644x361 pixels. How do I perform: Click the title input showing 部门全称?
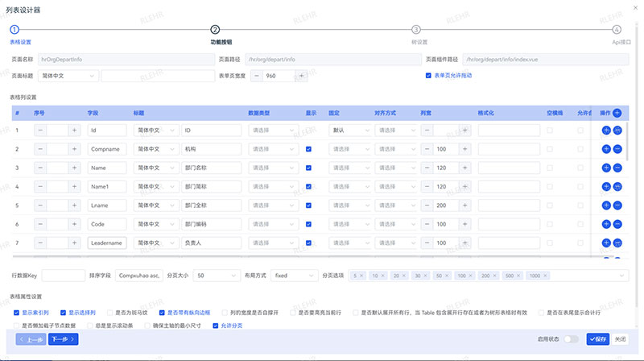point(212,205)
